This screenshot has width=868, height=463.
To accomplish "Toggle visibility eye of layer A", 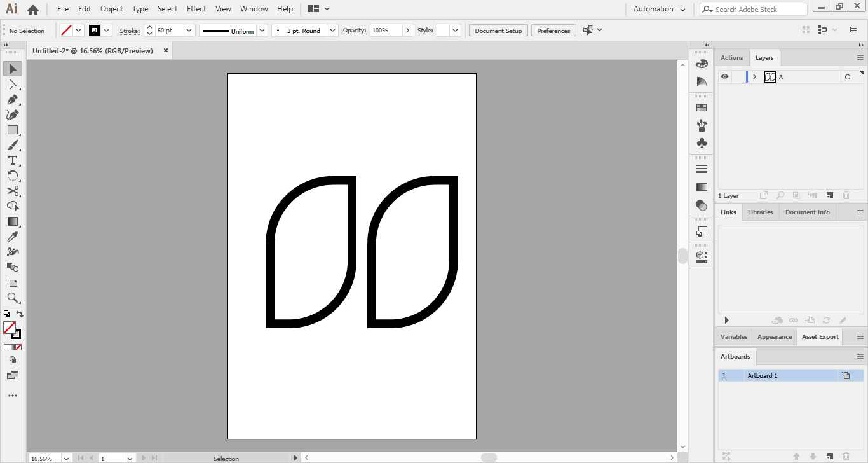I will [724, 77].
